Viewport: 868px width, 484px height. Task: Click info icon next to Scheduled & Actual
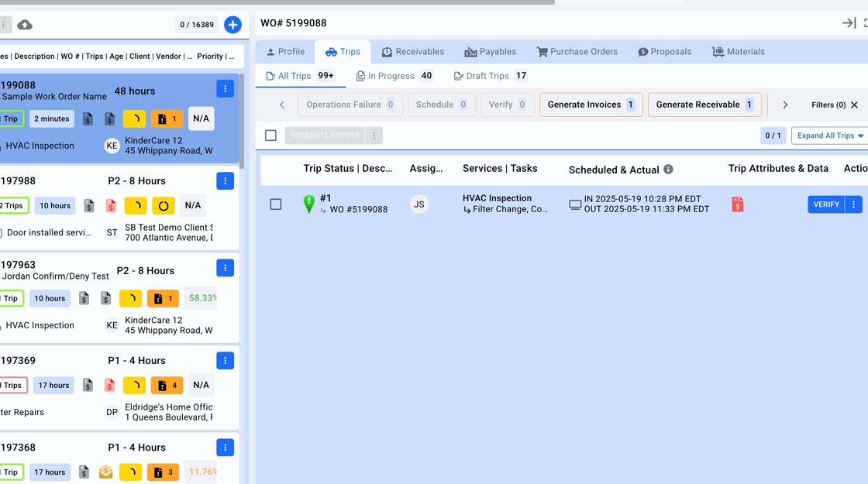(x=668, y=170)
